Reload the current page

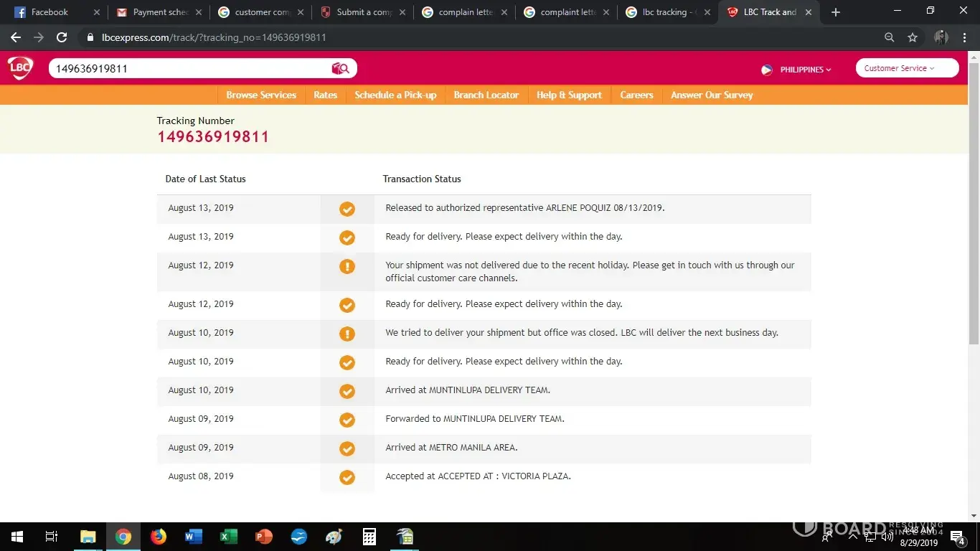click(x=62, y=37)
